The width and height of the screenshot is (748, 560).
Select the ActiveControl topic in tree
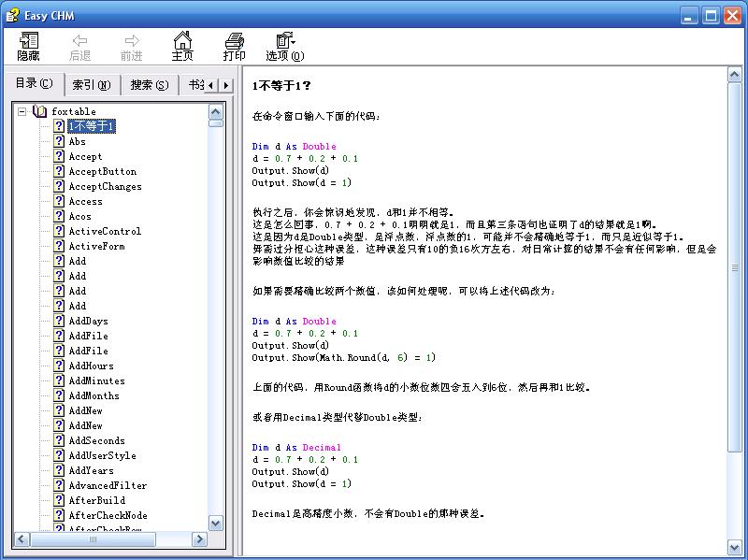click(x=105, y=231)
